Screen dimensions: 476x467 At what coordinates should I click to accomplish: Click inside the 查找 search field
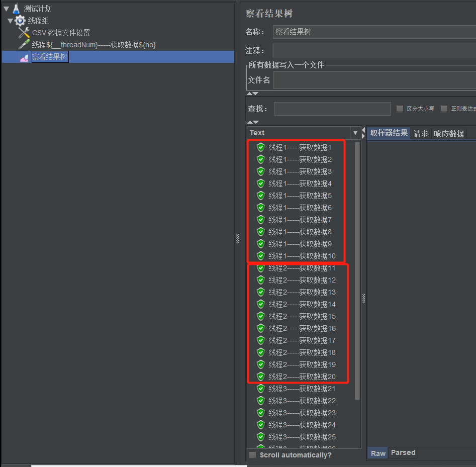332,109
